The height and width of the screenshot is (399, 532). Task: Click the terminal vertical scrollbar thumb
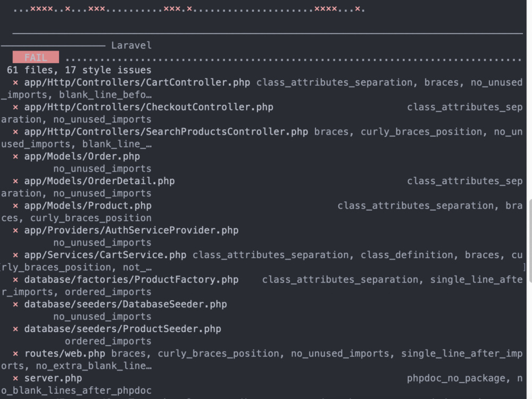coord(530,241)
